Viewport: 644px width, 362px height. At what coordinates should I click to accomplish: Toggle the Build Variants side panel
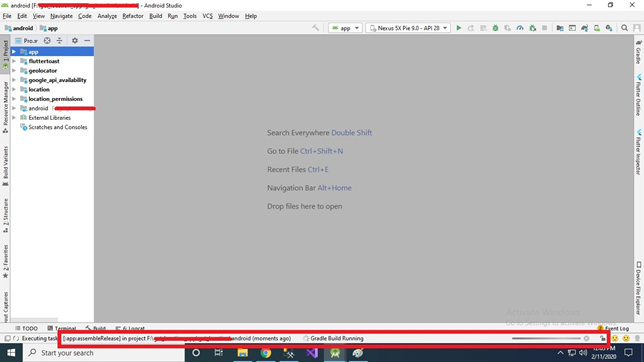5,166
